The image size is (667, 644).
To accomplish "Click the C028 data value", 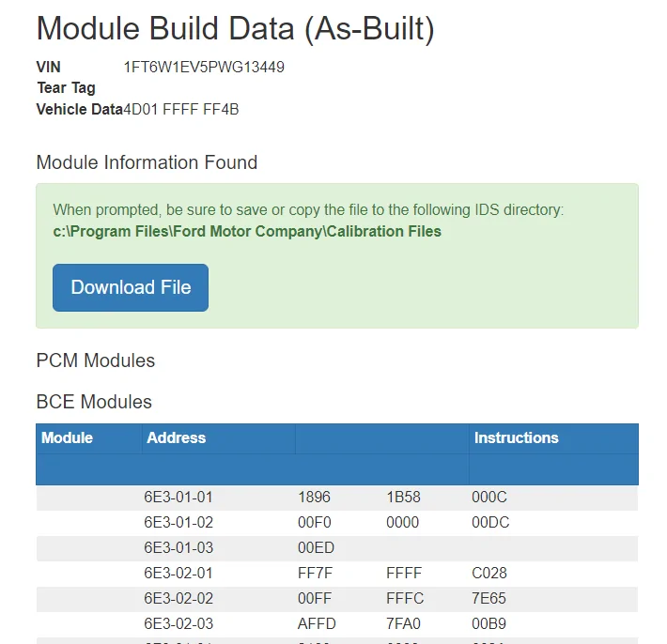I will click(490, 573).
